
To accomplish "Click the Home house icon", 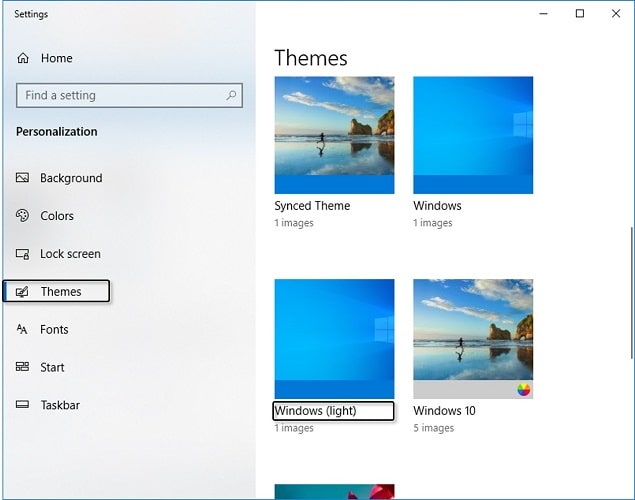I will click(x=23, y=58).
